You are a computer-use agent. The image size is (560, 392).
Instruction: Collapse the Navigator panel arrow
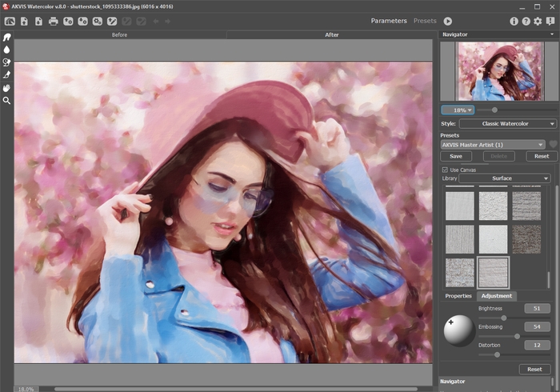tap(552, 34)
